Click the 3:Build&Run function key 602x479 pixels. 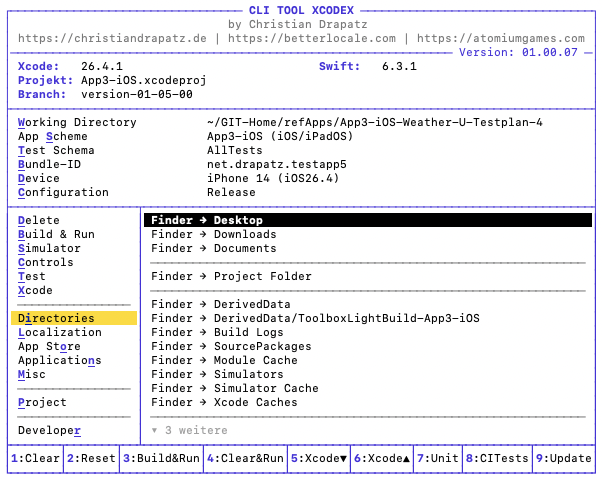click(x=161, y=458)
